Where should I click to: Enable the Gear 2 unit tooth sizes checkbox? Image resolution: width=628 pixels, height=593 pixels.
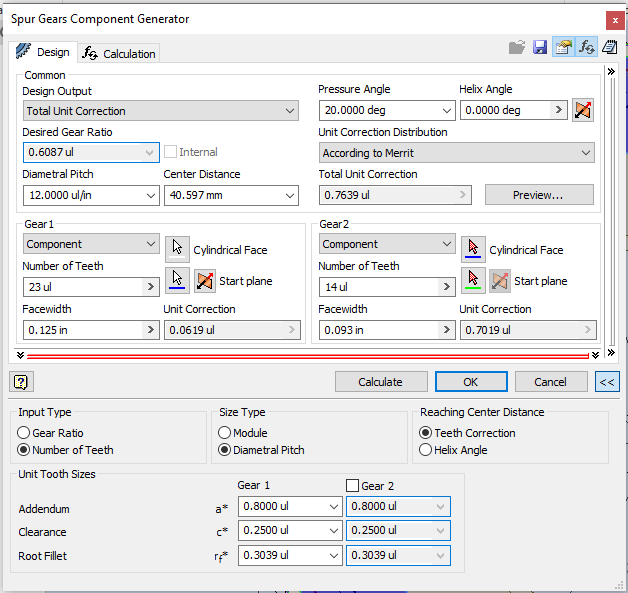click(352, 485)
